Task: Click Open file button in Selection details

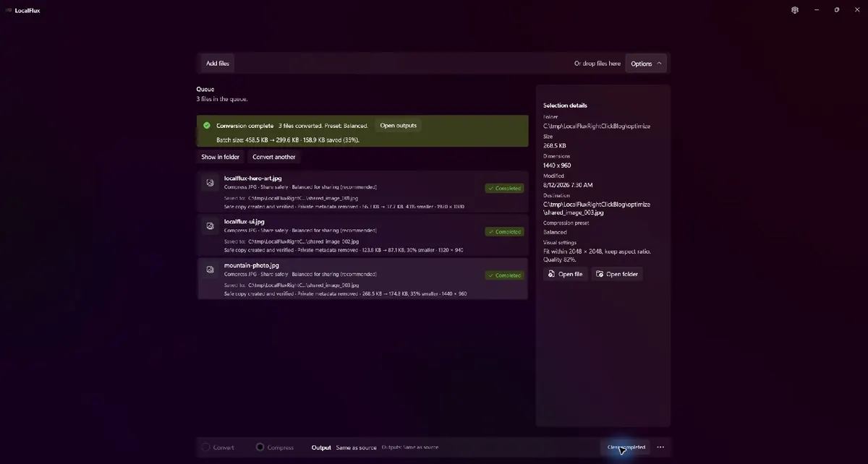Action: pyautogui.click(x=566, y=274)
